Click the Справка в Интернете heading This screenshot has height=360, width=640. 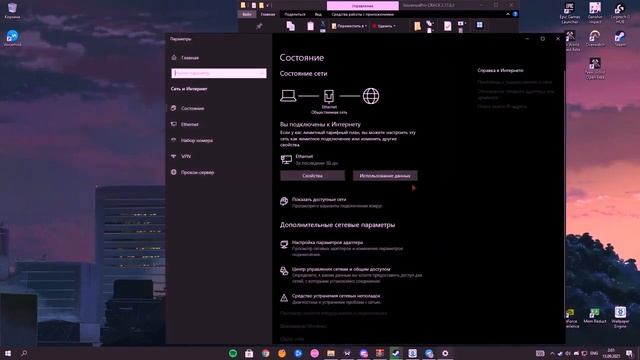click(500, 70)
